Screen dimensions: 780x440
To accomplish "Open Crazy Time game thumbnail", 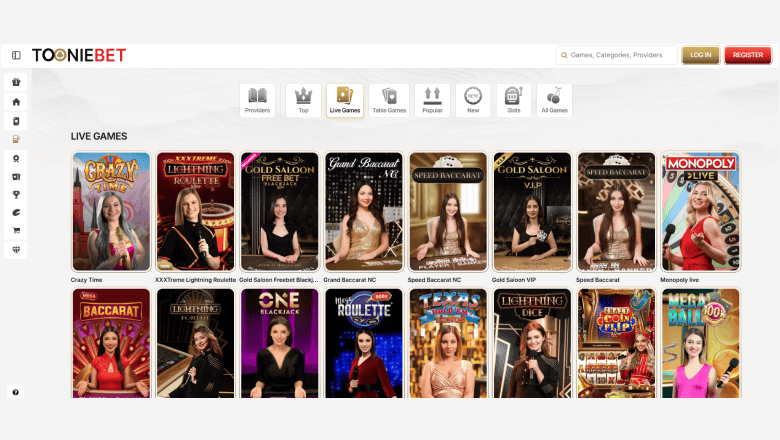I will point(111,212).
